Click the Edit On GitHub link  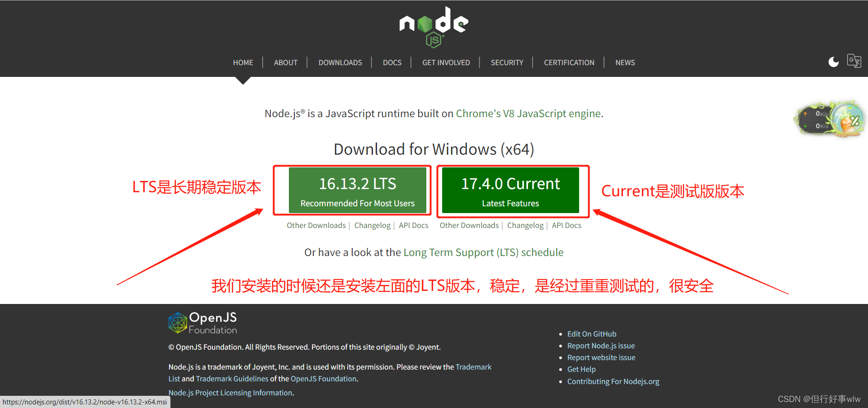pos(592,334)
